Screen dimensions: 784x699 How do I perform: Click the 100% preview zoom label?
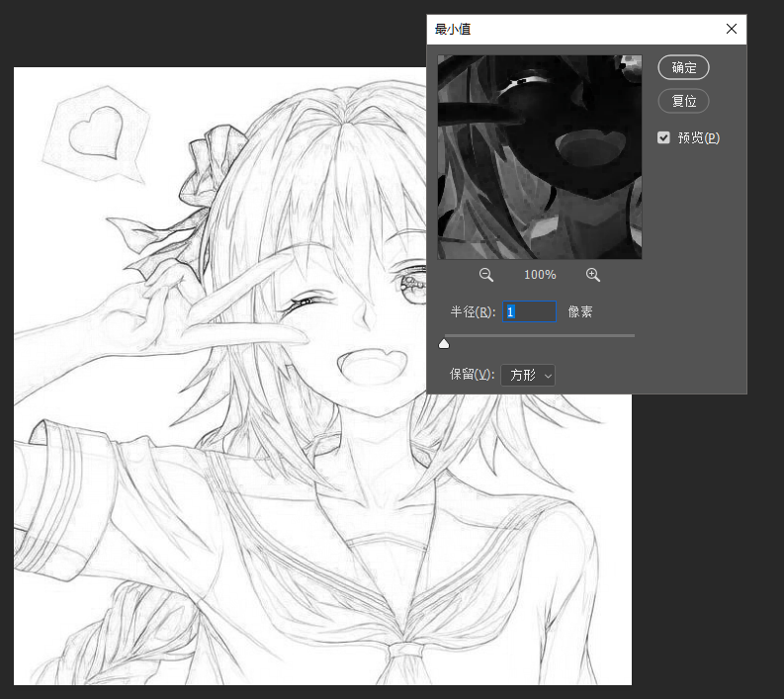coord(540,275)
